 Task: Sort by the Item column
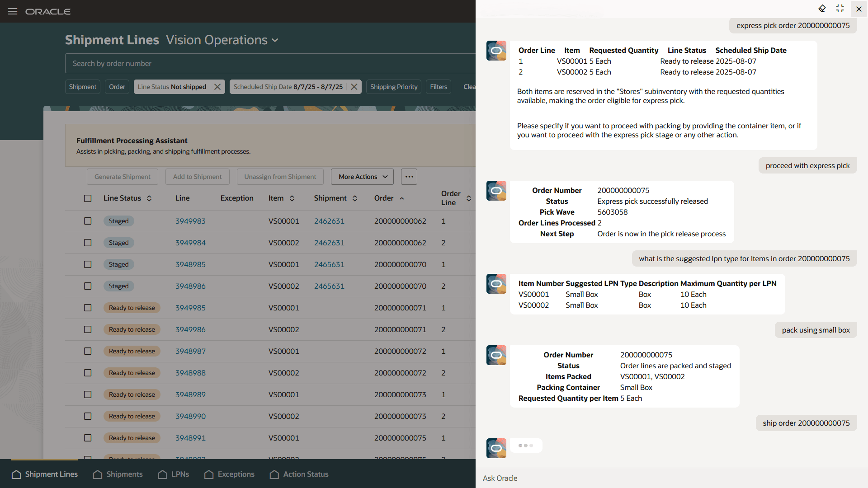[x=292, y=198]
